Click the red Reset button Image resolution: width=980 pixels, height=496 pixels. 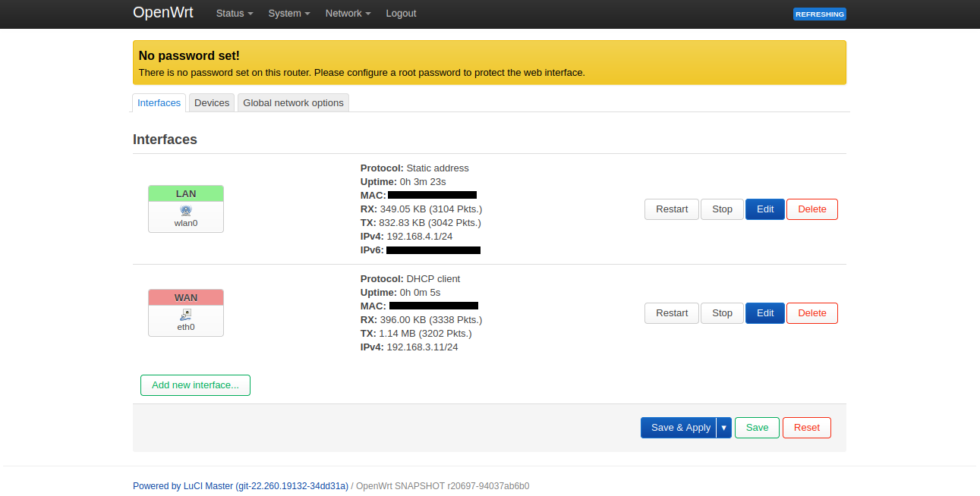tap(806, 428)
